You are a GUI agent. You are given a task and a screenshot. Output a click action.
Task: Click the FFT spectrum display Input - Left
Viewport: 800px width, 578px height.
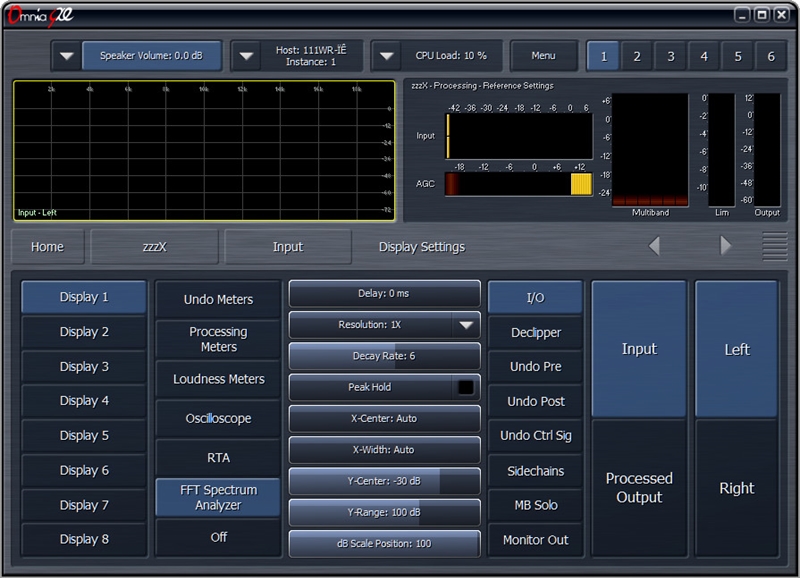pos(204,150)
